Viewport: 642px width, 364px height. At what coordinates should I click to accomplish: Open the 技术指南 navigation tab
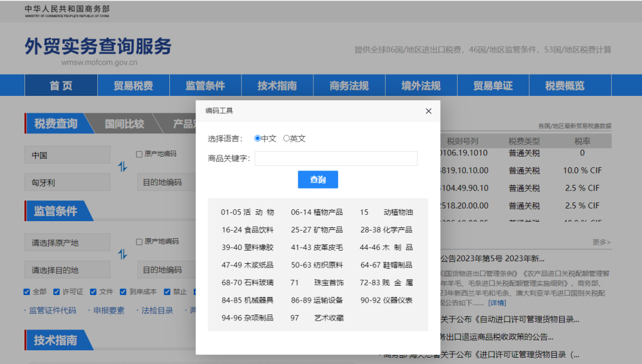[x=277, y=85]
